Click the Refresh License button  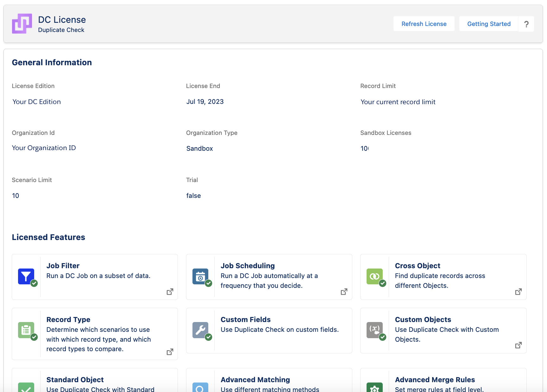point(424,24)
